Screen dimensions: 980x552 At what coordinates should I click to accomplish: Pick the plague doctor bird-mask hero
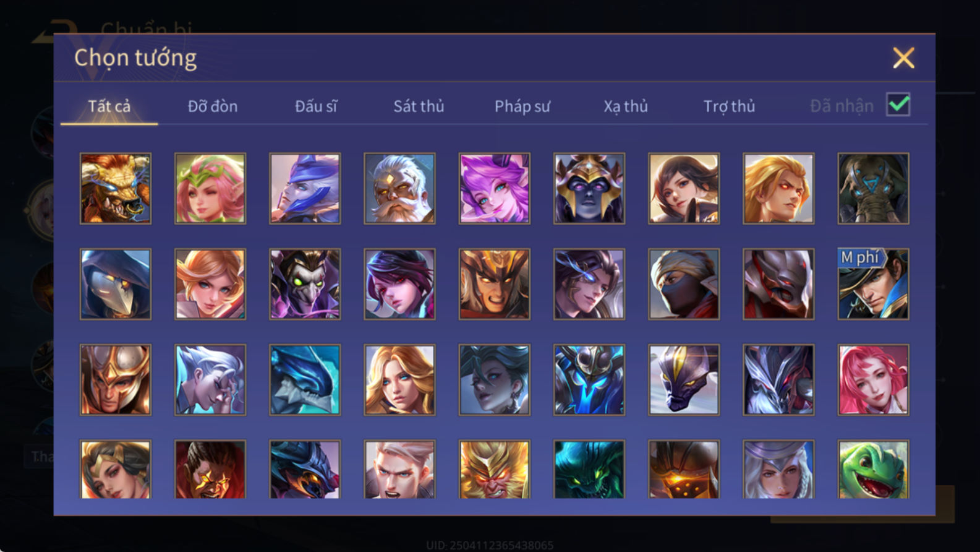[x=116, y=284]
